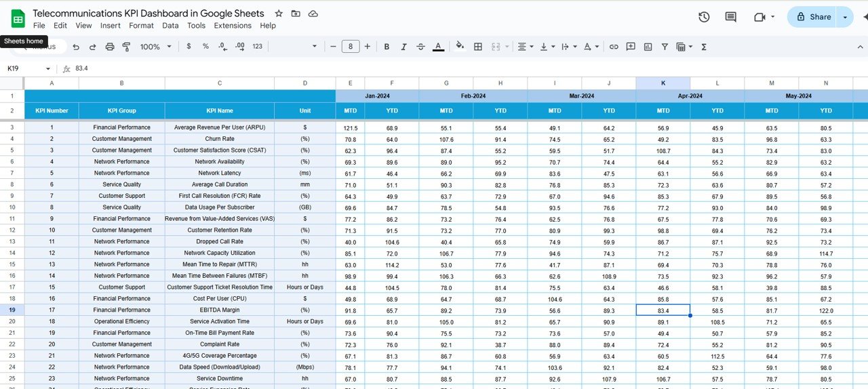Open the Insert menu

pyautogui.click(x=111, y=25)
